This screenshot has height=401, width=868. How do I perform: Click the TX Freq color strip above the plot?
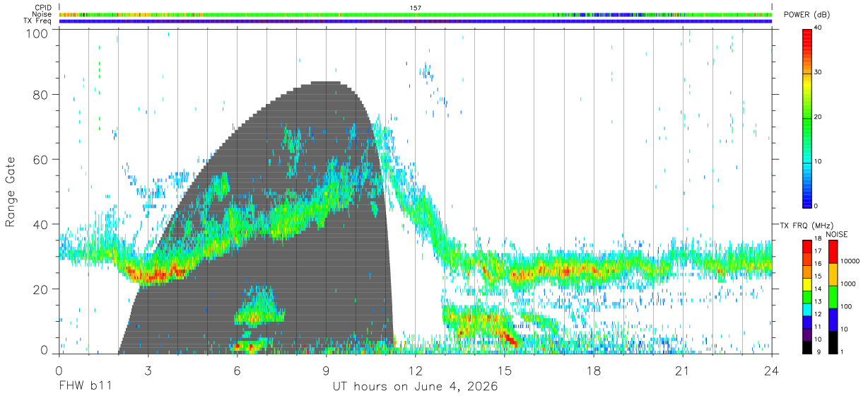click(x=416, y=21)
